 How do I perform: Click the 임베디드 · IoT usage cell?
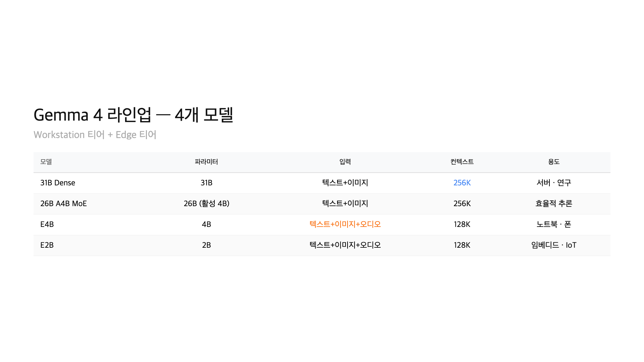pyautogui.click(x=553, y=245)
